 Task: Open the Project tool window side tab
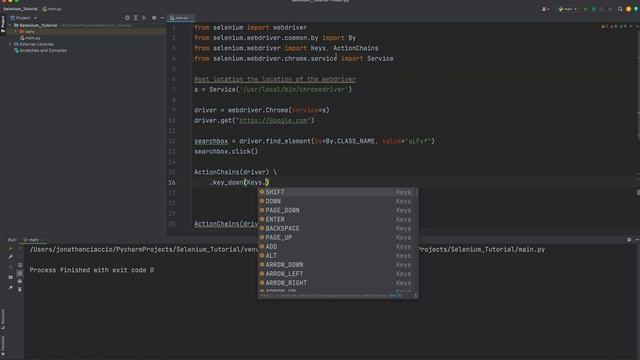(2, 25)
